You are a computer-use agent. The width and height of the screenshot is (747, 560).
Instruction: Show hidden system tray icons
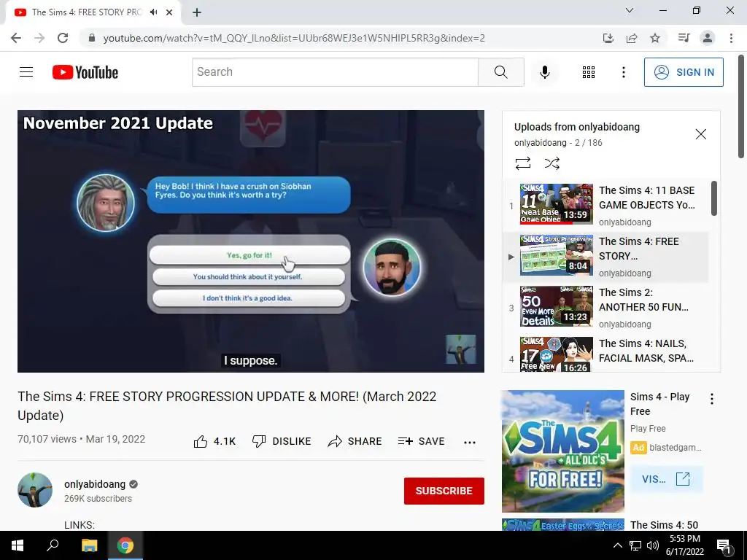click(x=617, y=545)
